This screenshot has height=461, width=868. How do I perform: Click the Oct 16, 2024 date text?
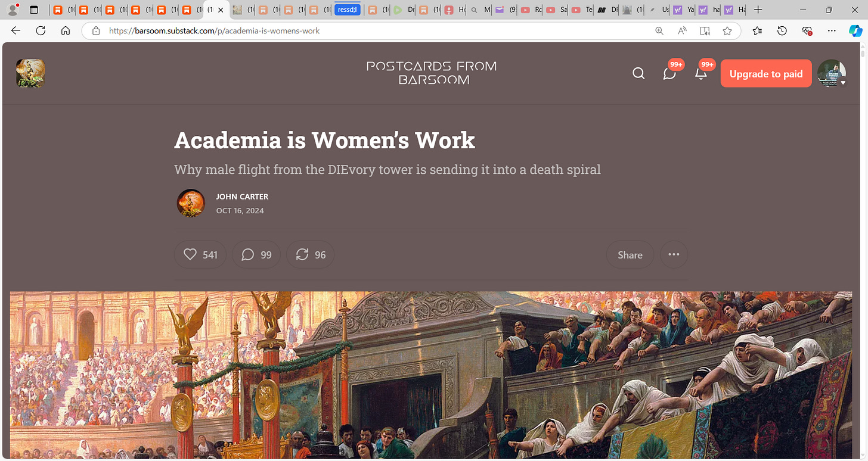[240, 211]
